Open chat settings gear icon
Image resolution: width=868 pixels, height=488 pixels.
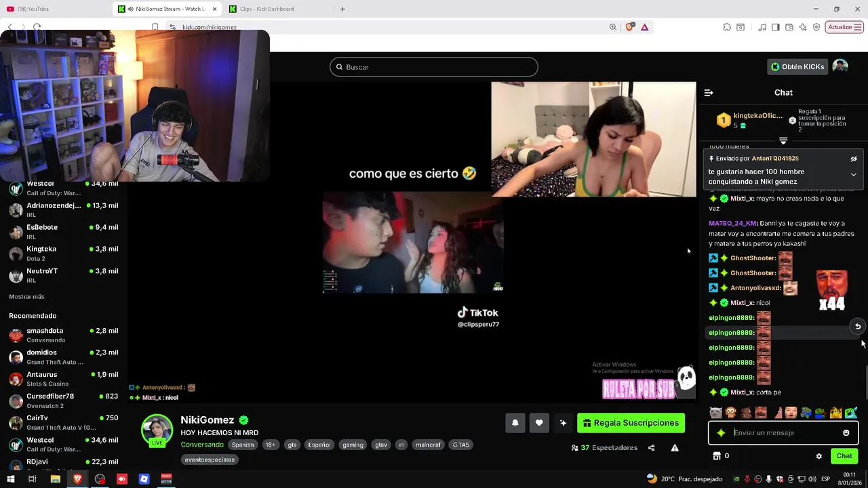pyautogui.click(x=818, y=456)
